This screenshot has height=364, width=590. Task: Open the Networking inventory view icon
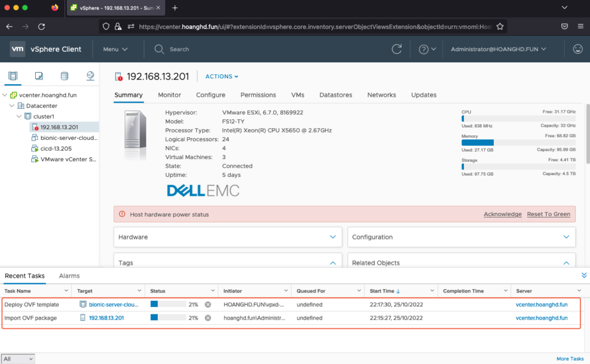tap(90, 76)
